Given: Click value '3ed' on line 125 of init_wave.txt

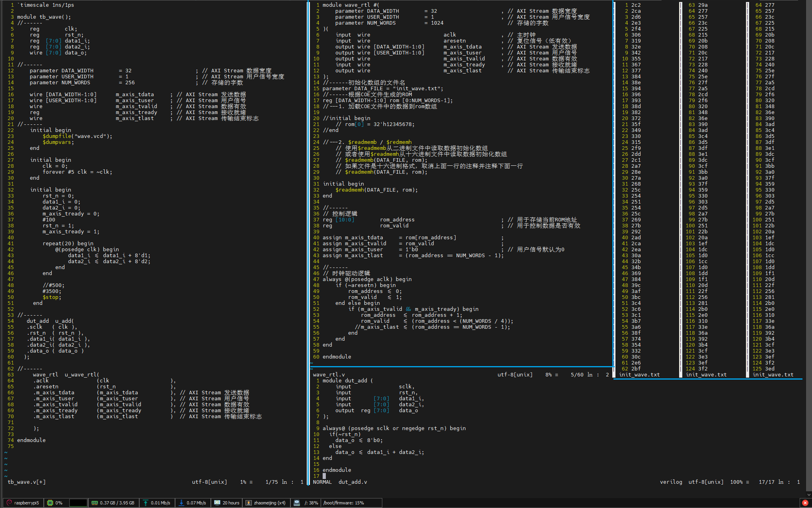Looking at the screenshot, I should pyautogui.click(x=770, y=368).
